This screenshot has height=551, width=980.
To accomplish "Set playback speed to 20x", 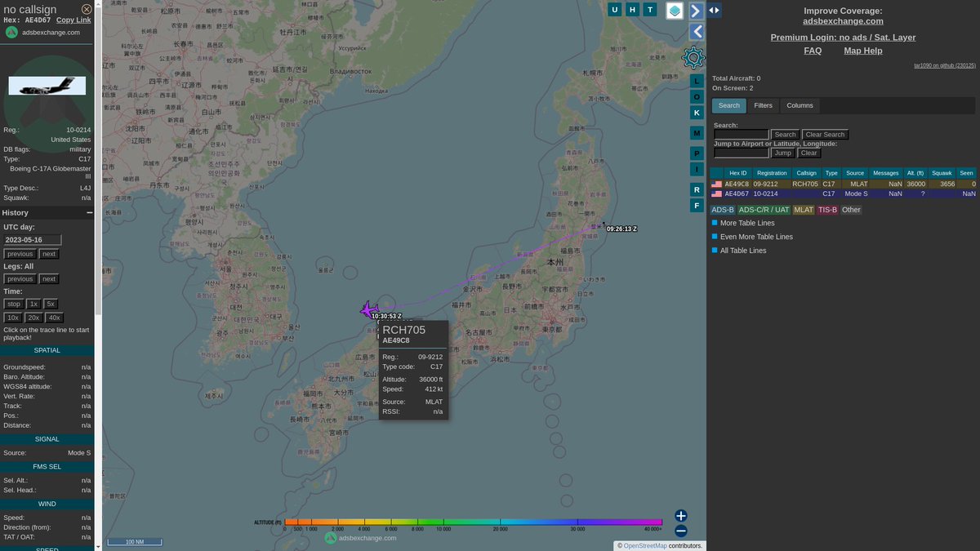I will tap(33, 318).
